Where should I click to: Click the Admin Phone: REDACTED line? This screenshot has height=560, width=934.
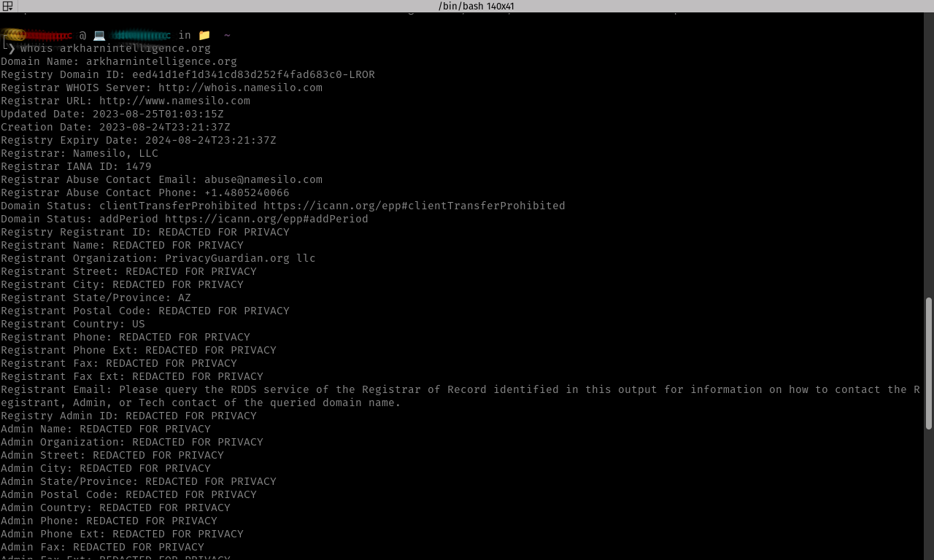click(109, 521)
